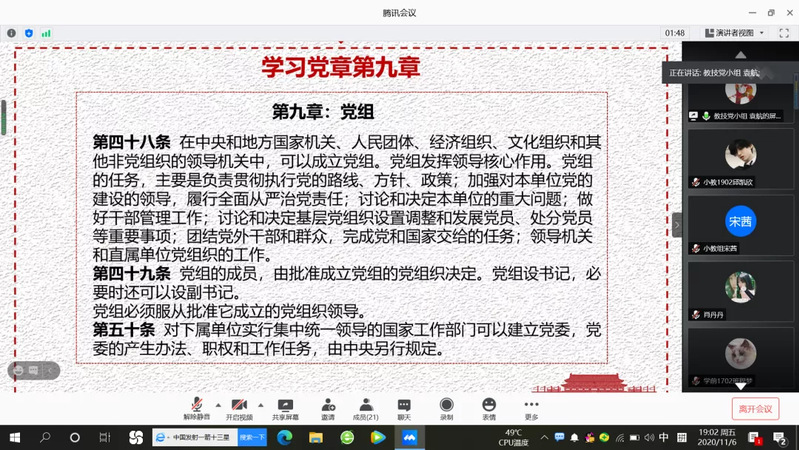Start meeting recording (录制)
The image size is (799, 450).
point(446,407)
